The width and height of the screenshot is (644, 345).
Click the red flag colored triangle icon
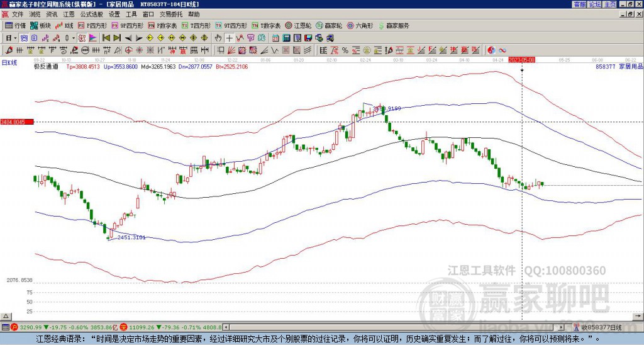93,38
